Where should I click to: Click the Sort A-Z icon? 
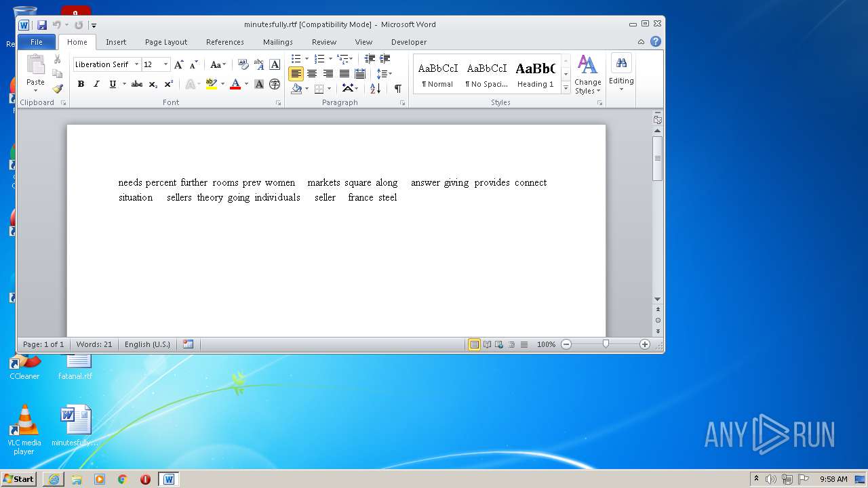tap(375, 88)
